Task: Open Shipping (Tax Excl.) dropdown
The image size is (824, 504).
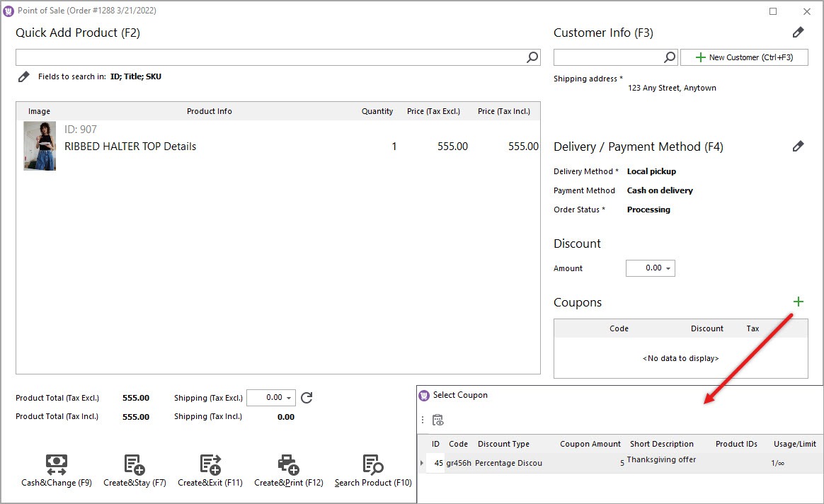Action: pyautogui.click(x=289, y=398)
